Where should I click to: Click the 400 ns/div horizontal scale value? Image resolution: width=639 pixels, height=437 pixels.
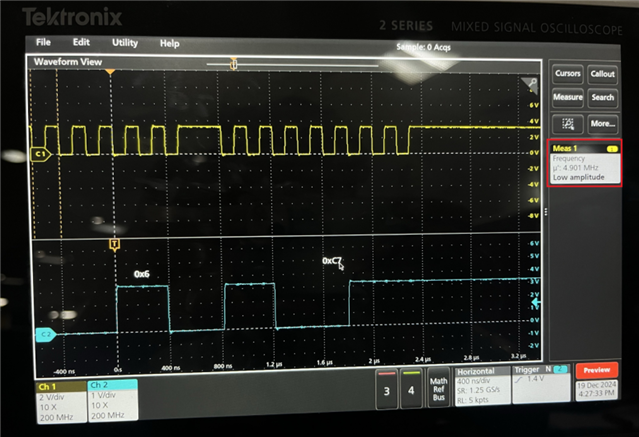pyautogui.click(x=472, y=381)
